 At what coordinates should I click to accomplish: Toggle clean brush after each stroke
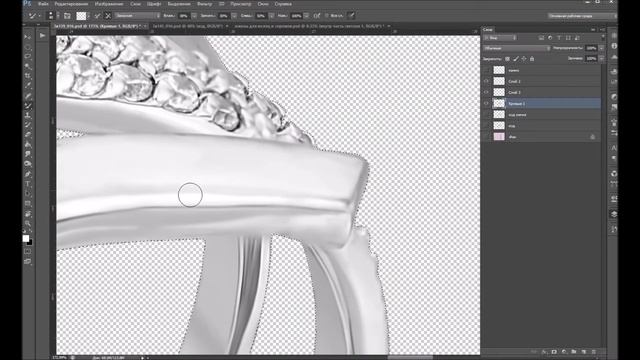108,16
